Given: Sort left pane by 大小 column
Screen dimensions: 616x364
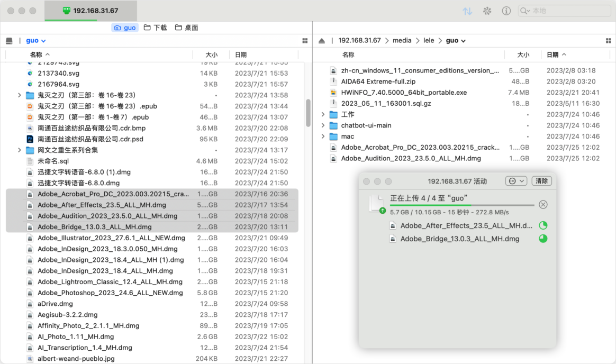Looking at the screenshot, I should click(211, 54).
